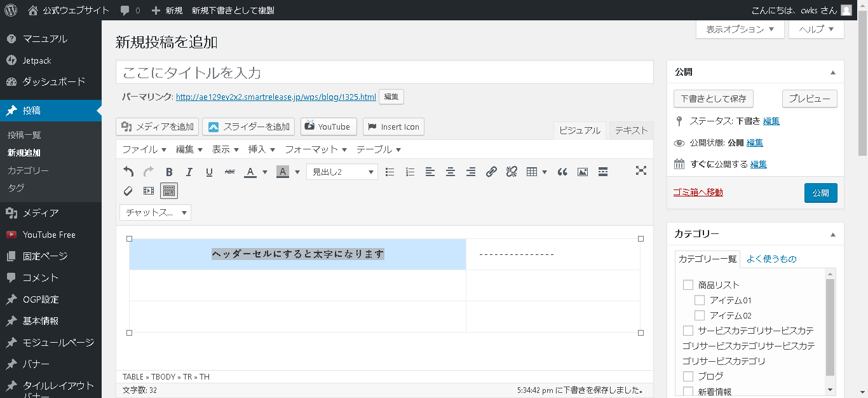Enable the ブログ category checkbox
The height and width of the screenshot is (398, 868).
(688, 376)
